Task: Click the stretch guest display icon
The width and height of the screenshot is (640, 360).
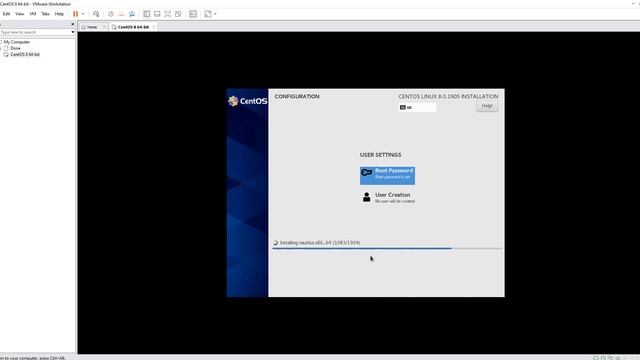Action: pyautogui.click(x=208, y=14)
